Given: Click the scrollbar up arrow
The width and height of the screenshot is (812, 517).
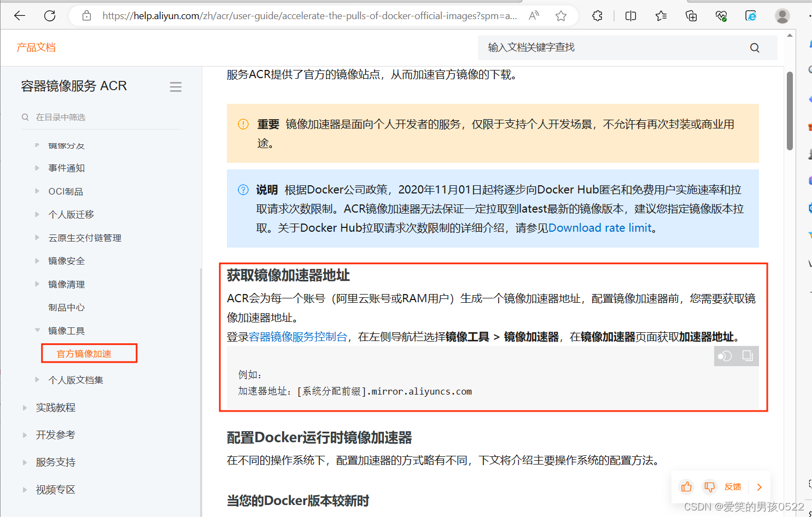Looking at the screenshot, I should click(790, 35).
